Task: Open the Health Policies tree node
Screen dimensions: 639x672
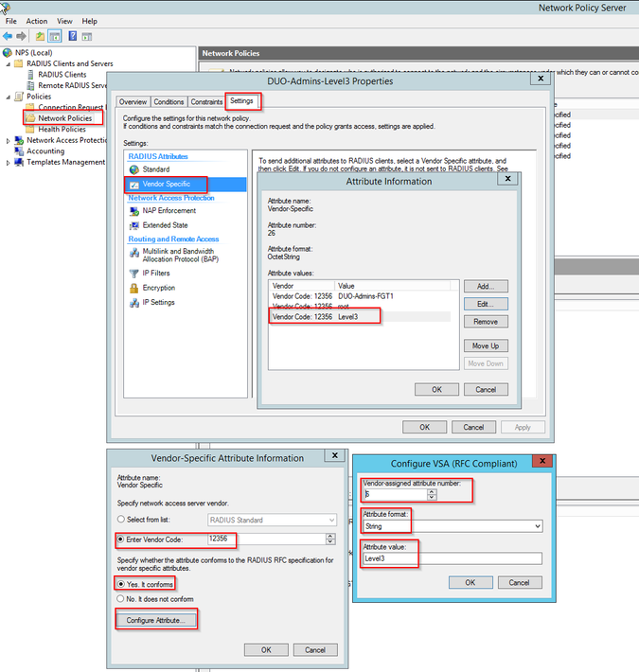Action: [x=62, y=130]
